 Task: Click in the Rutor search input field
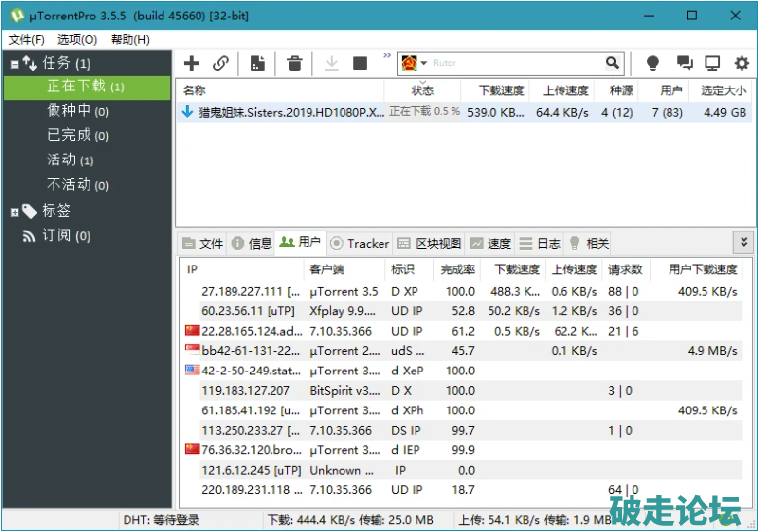coord(516,63)
